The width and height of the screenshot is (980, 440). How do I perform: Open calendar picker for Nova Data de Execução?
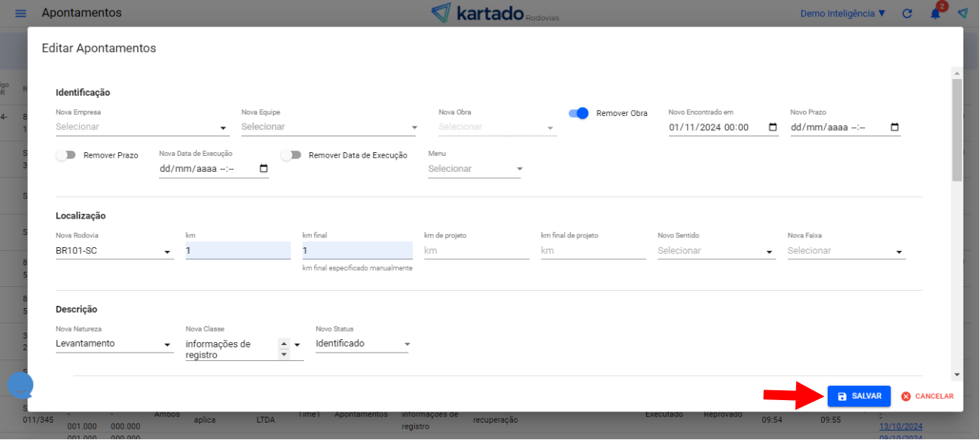click(x=264, y=169)
